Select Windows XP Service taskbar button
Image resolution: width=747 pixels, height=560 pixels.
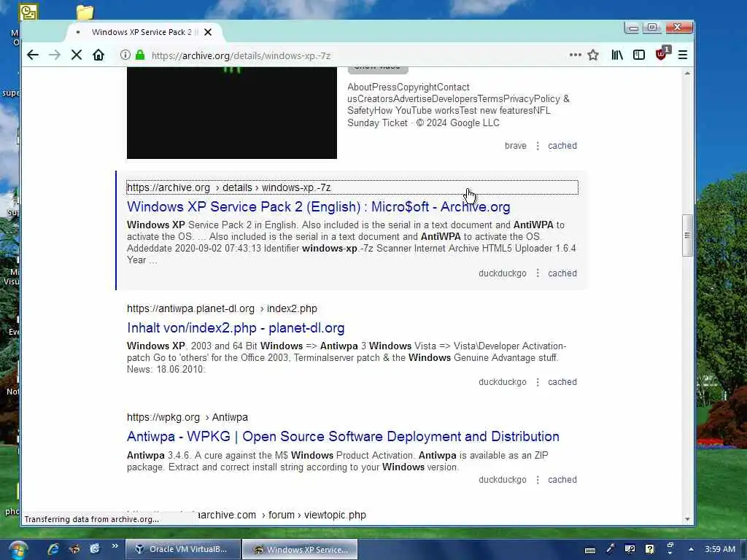[x=300, y=550]
